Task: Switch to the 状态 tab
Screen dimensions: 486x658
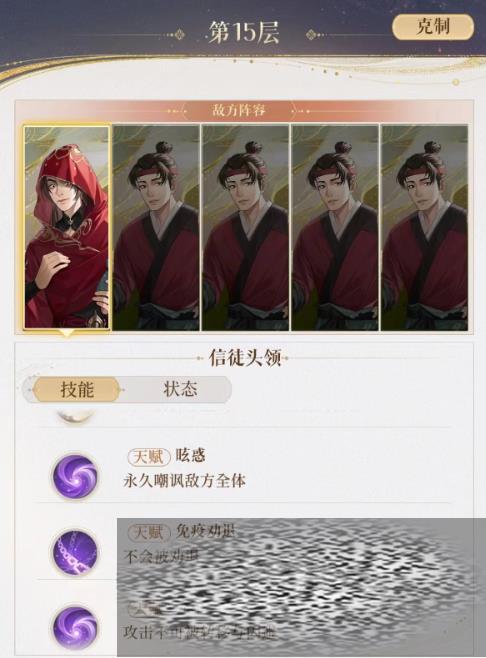Action: click(x=180, y=389)
